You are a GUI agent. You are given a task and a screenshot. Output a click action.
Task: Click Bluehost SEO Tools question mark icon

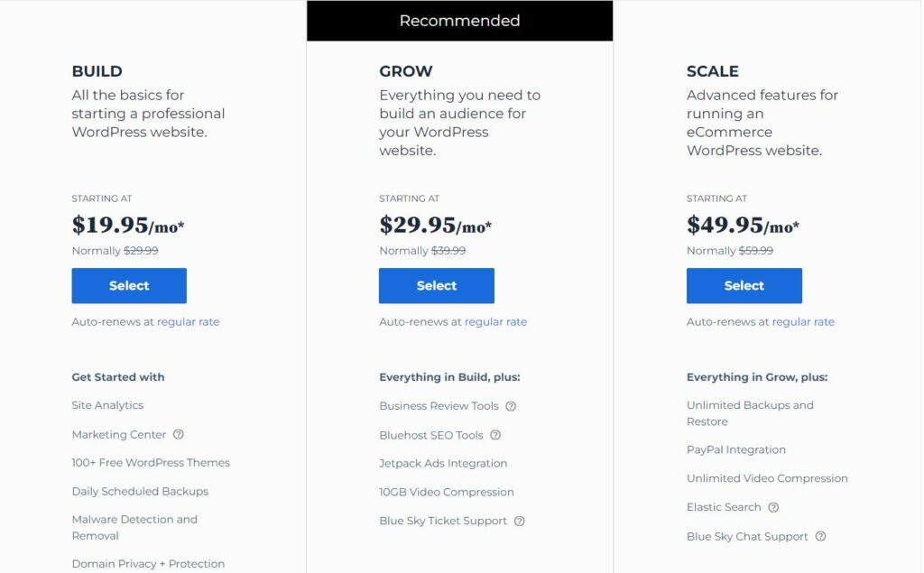(495, 435)
